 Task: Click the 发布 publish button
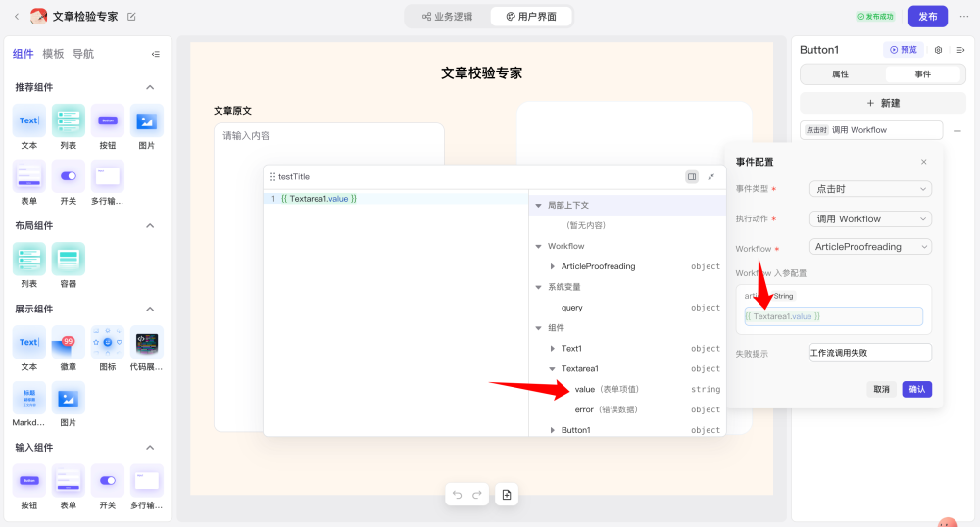[927, 17]
